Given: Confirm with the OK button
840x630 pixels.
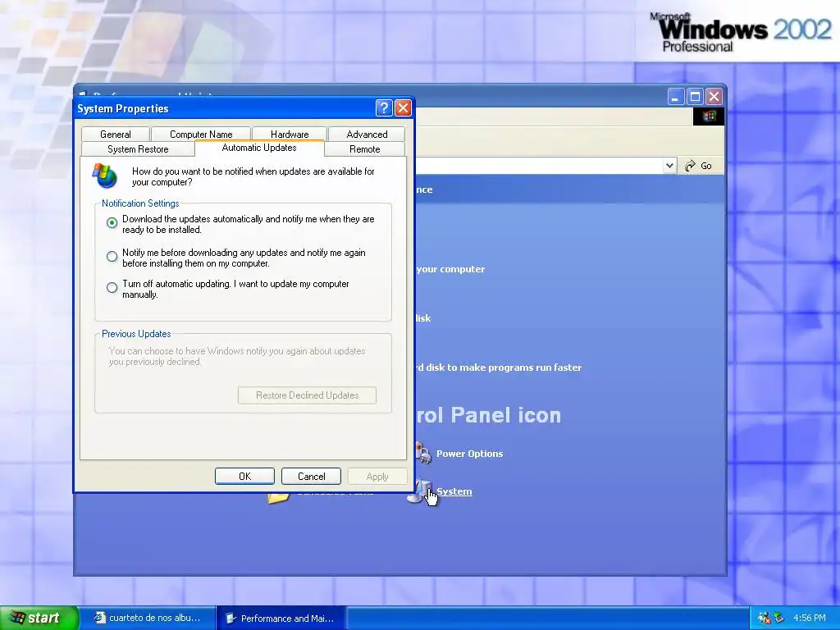Looking at the screenshot, I should [244, 477].
